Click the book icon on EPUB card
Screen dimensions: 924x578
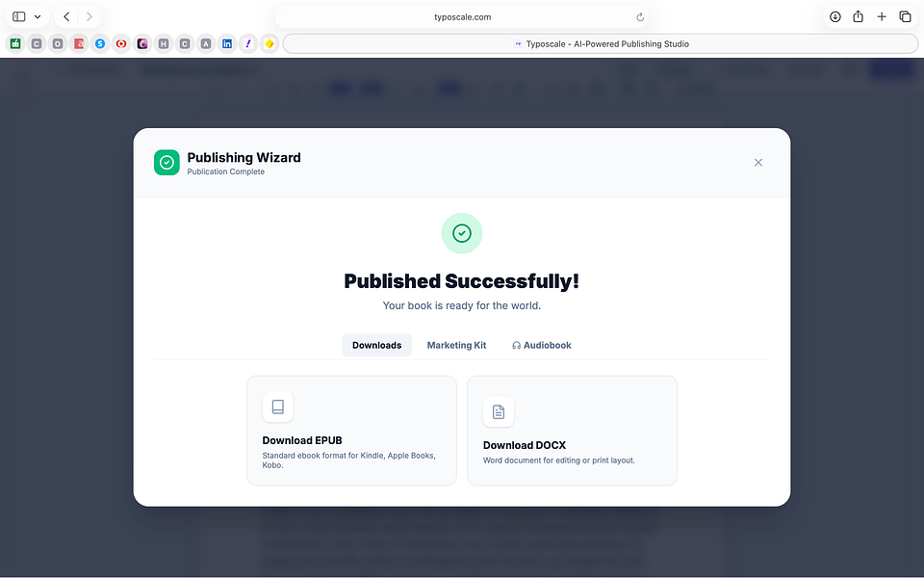tap(277, 407)
